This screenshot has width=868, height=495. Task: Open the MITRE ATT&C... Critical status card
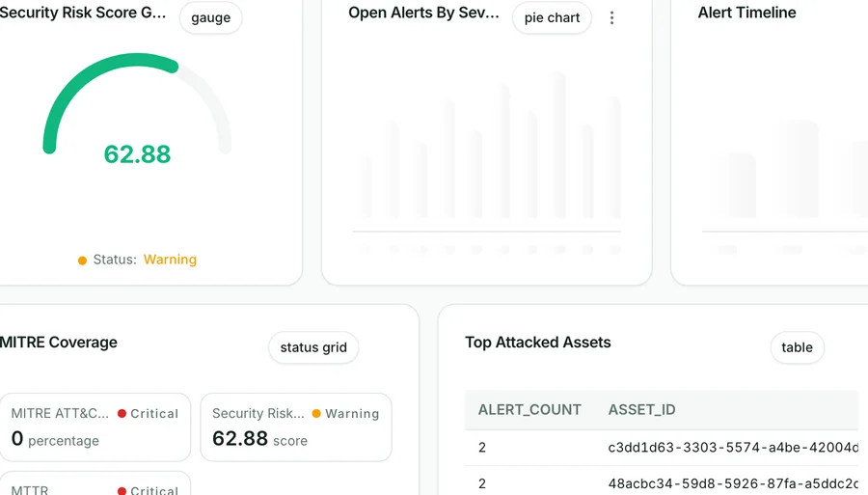coord(95,426)
